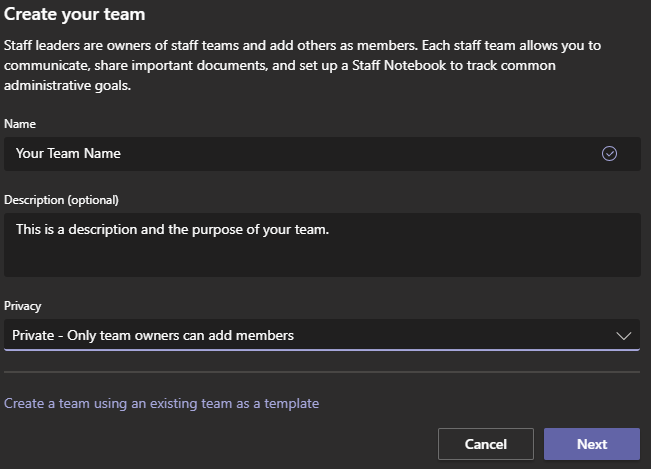This screenshot has height=469, width=651.
Task: Click into the team description text box
Action: pyautogui.click(x=321, y=244)
